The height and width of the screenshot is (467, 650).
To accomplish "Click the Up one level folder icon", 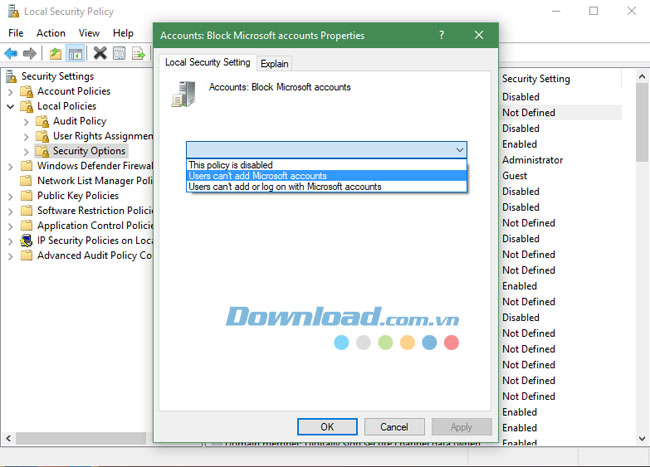I will pos(55,53).
